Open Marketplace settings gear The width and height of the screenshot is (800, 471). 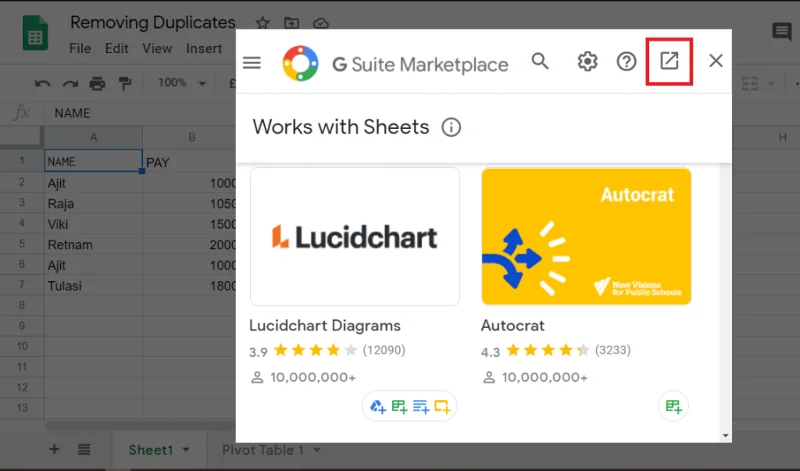pyautogui.click(x=587, y=62)
